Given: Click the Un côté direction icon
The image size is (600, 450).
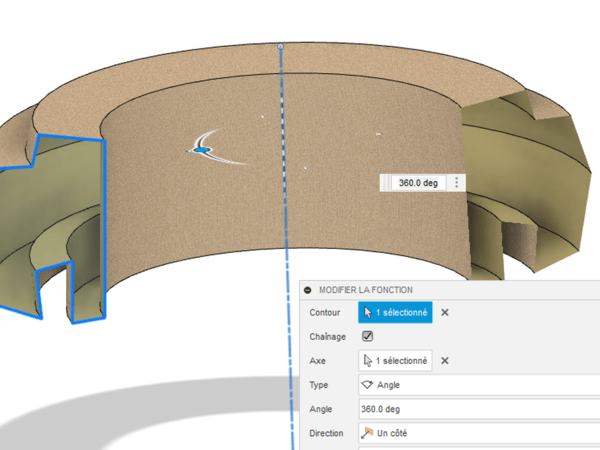Looking at the screenshot, I should tap(367, 433).
